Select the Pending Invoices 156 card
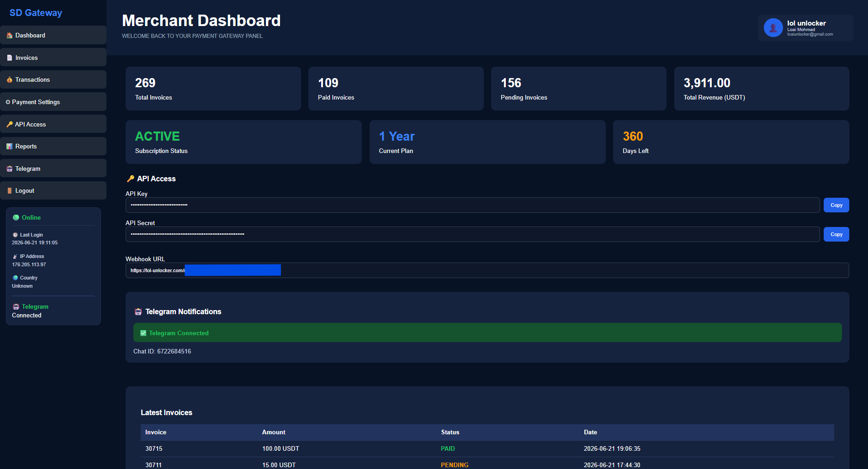The width and height of the screenshot is (868, 469). pyautogui.click(x=579, y=89)
